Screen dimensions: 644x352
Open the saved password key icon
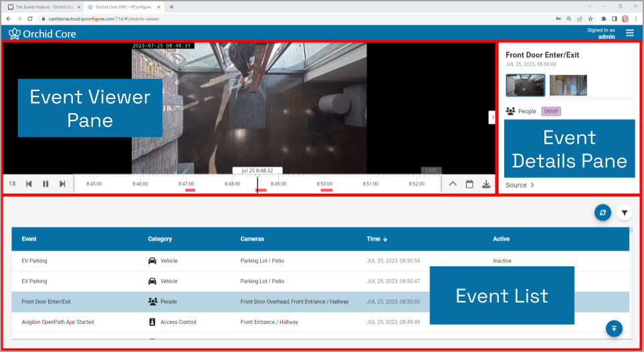[558, 19]
